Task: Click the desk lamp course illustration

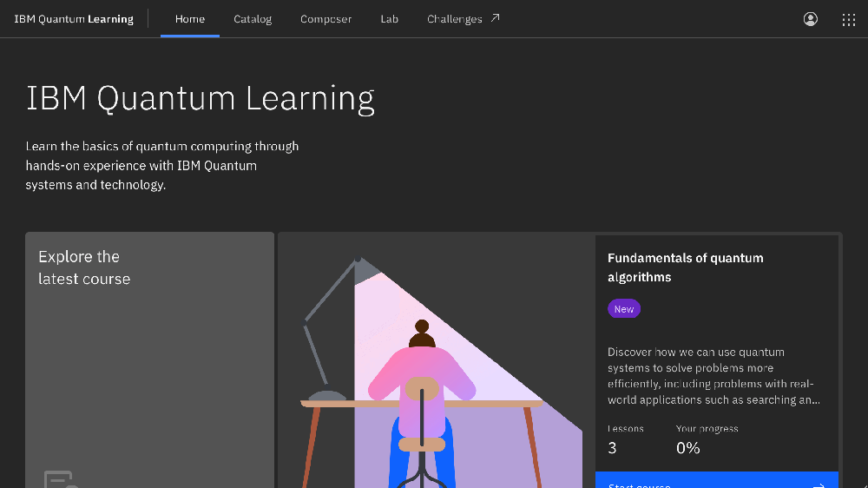Action: [437, 362]
